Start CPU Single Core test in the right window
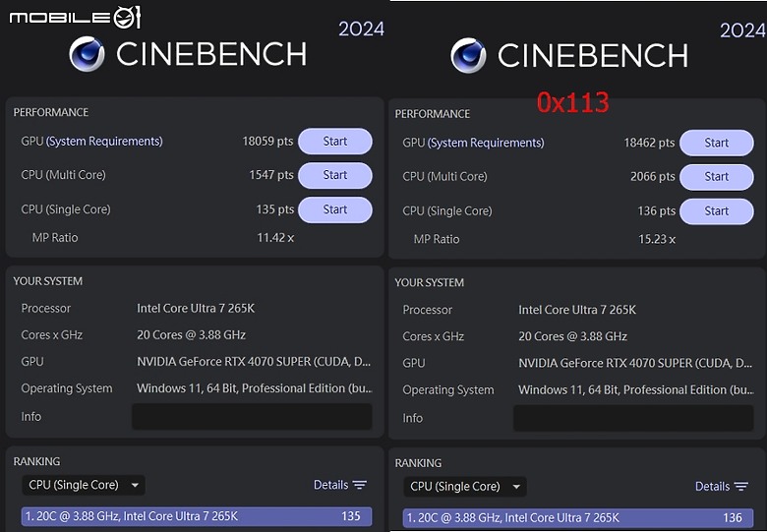767x532 pixels. pyautogui.click(x=717, y=210)
